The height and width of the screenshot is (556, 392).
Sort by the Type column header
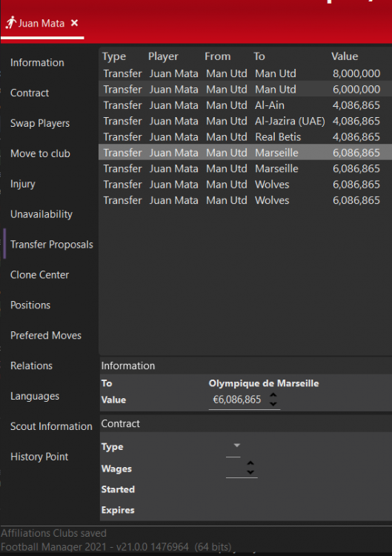click(114, 57)
